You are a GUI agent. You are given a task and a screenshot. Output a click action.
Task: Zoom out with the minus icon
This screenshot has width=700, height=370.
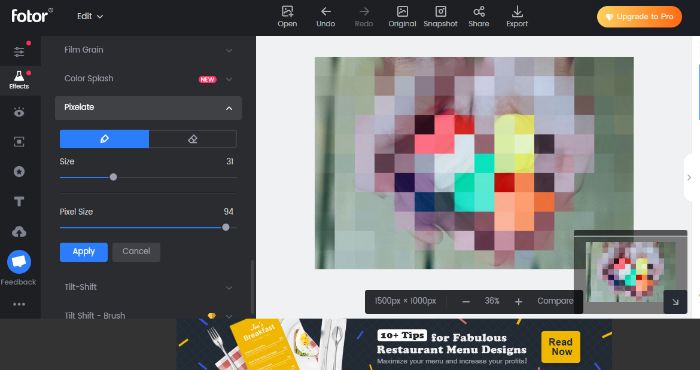[x=466, y=302]
